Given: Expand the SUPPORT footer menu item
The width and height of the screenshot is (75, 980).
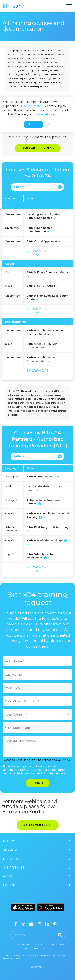Looking at the screenshot, I should tap(38, 850).
